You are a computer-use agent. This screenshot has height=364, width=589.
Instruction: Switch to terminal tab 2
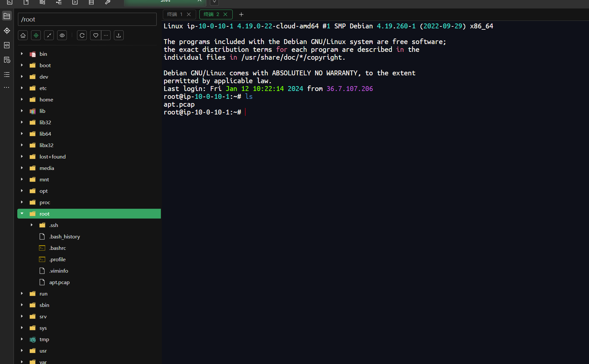pos(215,14)
